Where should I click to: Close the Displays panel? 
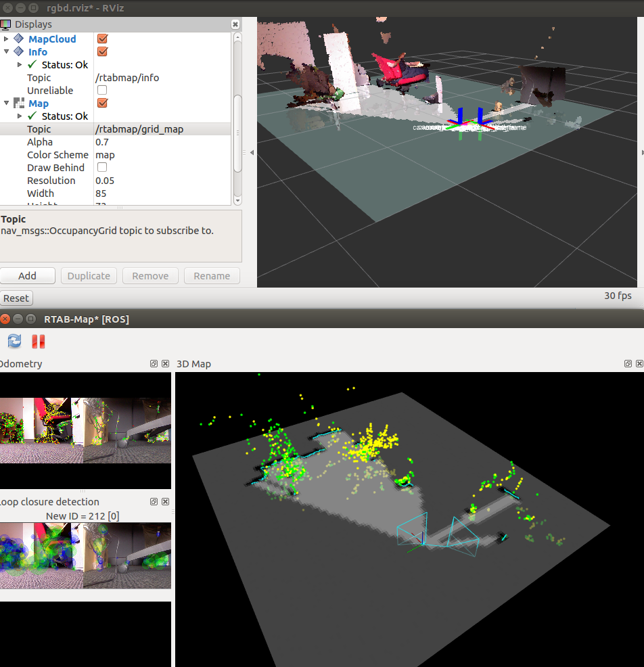click(235, 24)
